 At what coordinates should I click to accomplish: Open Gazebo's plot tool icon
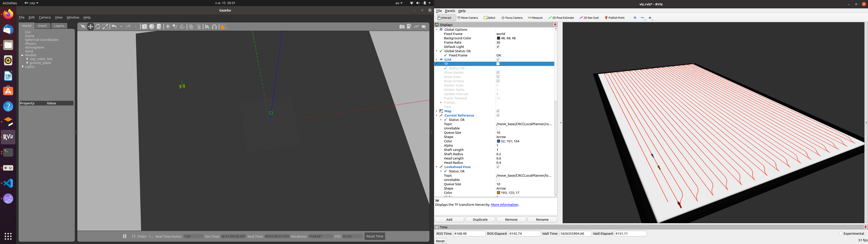point(416,26)
